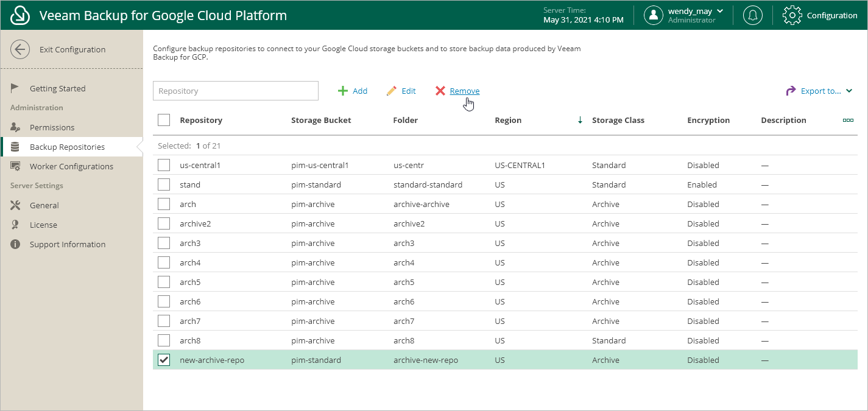Check the arch5 repository checkbox
This screenshot has height=411, width=868.
164,282
